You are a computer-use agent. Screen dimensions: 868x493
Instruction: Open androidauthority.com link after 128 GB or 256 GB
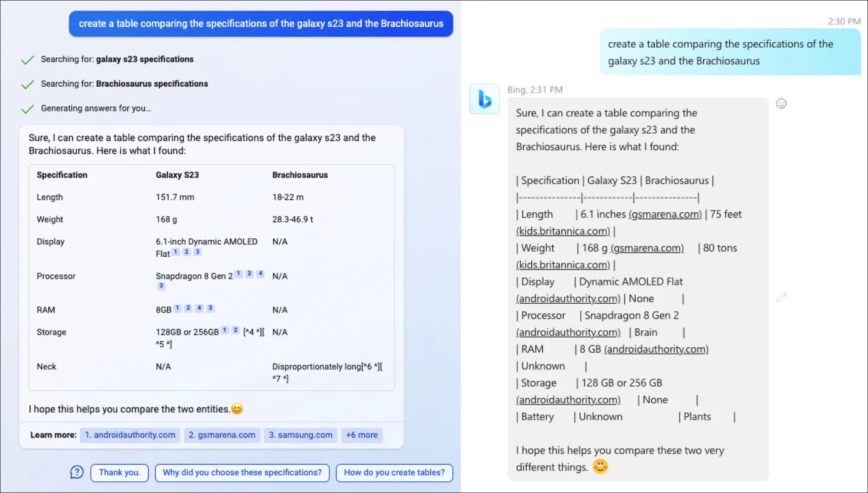click(x=569, y=400)
